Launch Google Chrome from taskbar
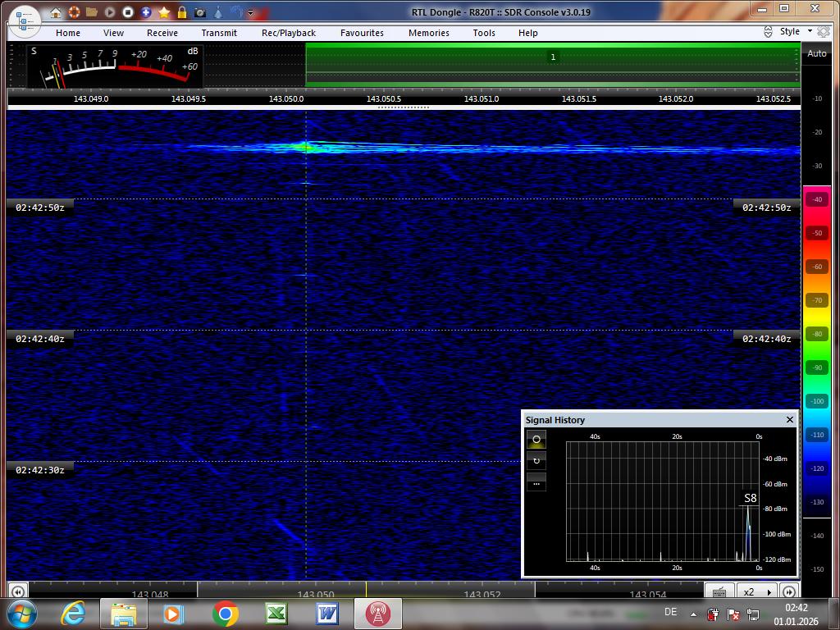This screenshot has height=630, width=840. [226, 614]
